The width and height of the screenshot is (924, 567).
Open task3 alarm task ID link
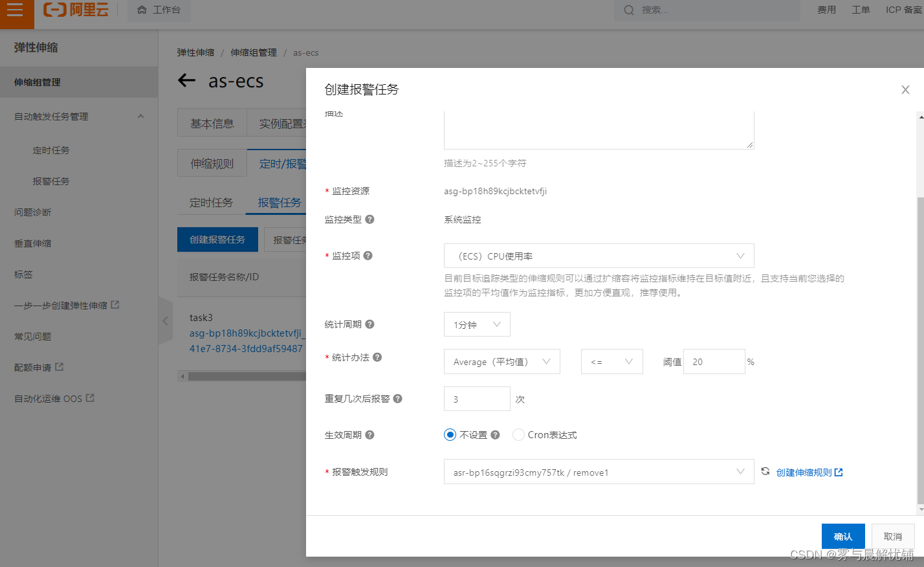coord(246,340)
